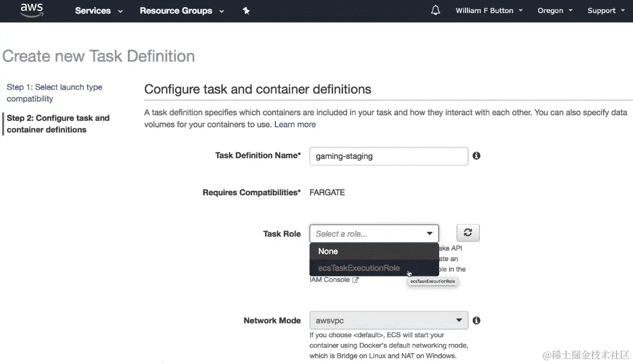Open the notifications bell

(435, 11)
